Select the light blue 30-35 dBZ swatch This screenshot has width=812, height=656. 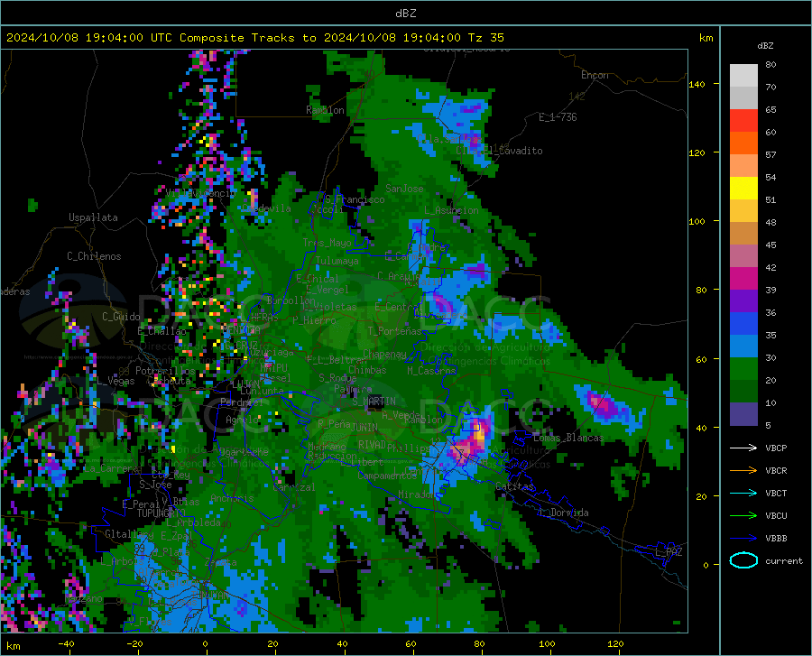pyautogui.click(x=743, y=346)
